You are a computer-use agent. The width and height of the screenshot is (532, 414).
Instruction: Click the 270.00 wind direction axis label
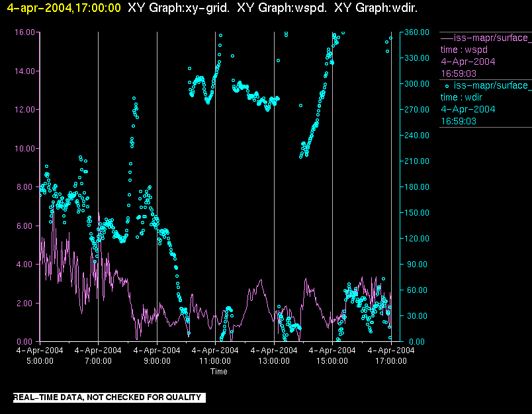coord(417,110)
